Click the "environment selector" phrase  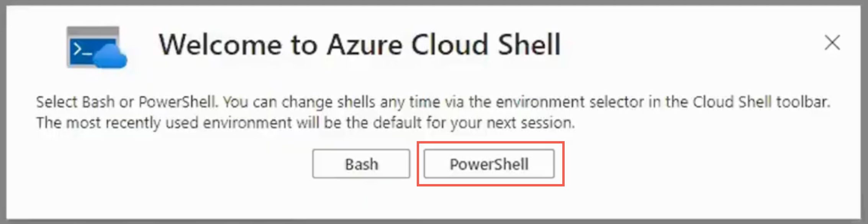point(570,102)
